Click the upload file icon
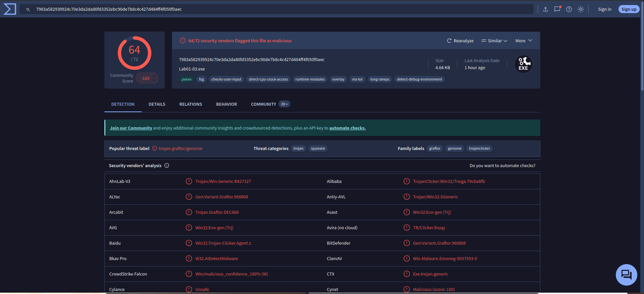The height and width of the screenshot is (294, 644). coord(545,9)
